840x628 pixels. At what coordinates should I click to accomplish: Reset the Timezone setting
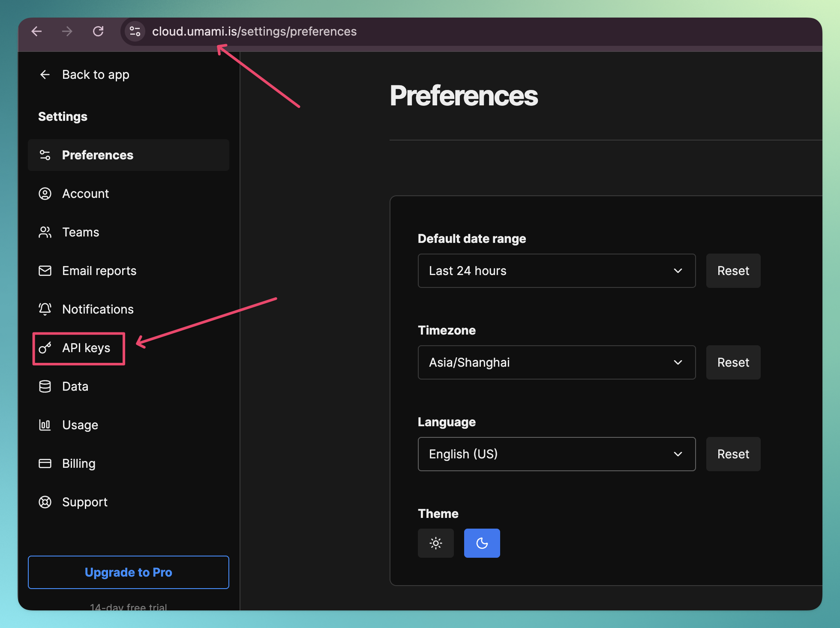[x=733, y=362]
